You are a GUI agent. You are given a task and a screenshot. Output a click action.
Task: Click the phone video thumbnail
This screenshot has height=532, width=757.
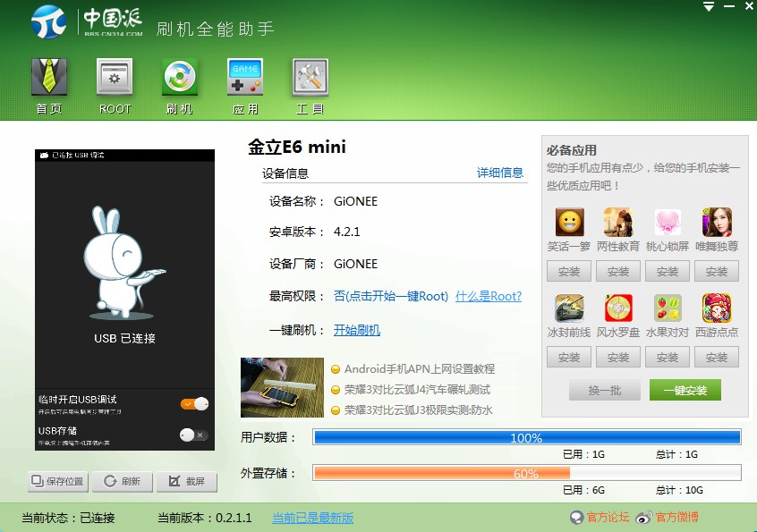tap(282, 387)
